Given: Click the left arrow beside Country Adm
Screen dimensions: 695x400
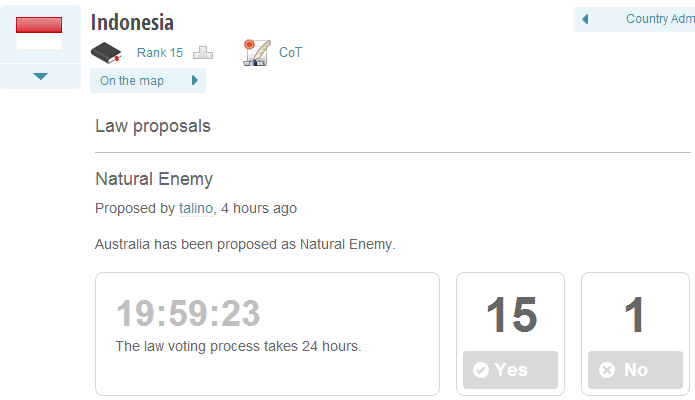Looking at the screenshot, I should pos(585,19).
